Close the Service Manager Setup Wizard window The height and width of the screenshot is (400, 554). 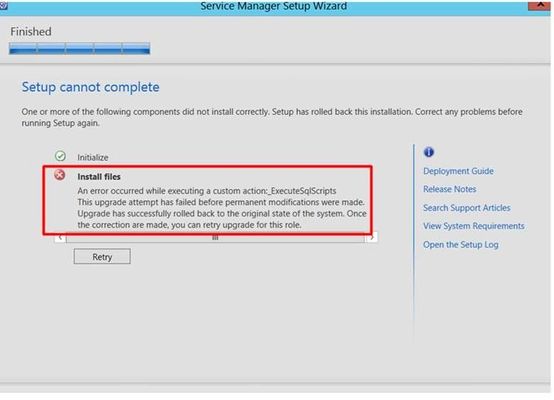[539, 5]
